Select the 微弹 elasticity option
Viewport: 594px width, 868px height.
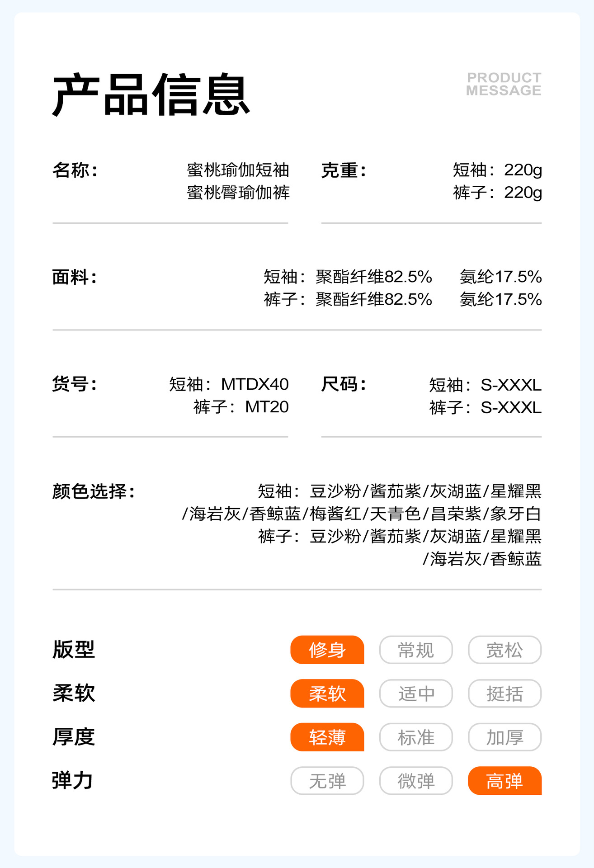click(x=415, y=781)
